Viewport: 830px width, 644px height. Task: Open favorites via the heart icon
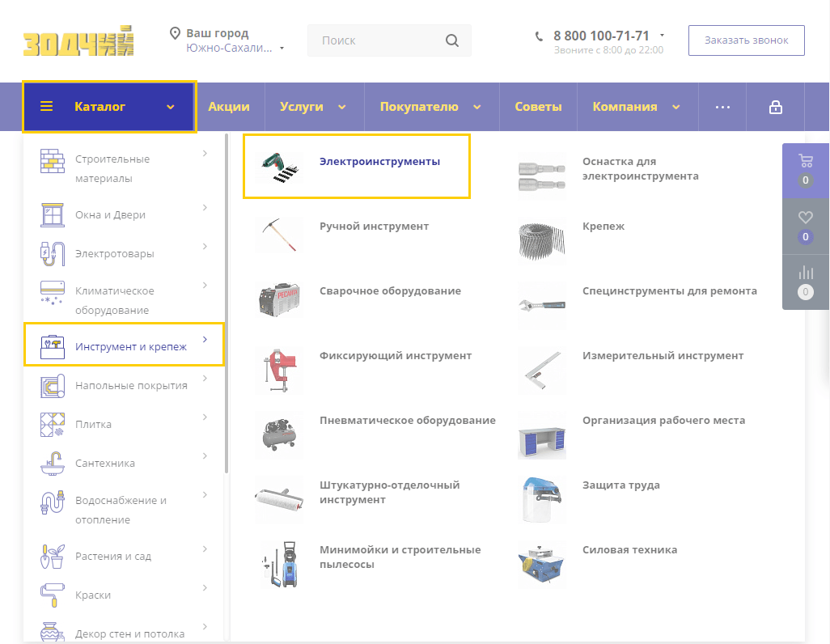(x=805, y=218)
